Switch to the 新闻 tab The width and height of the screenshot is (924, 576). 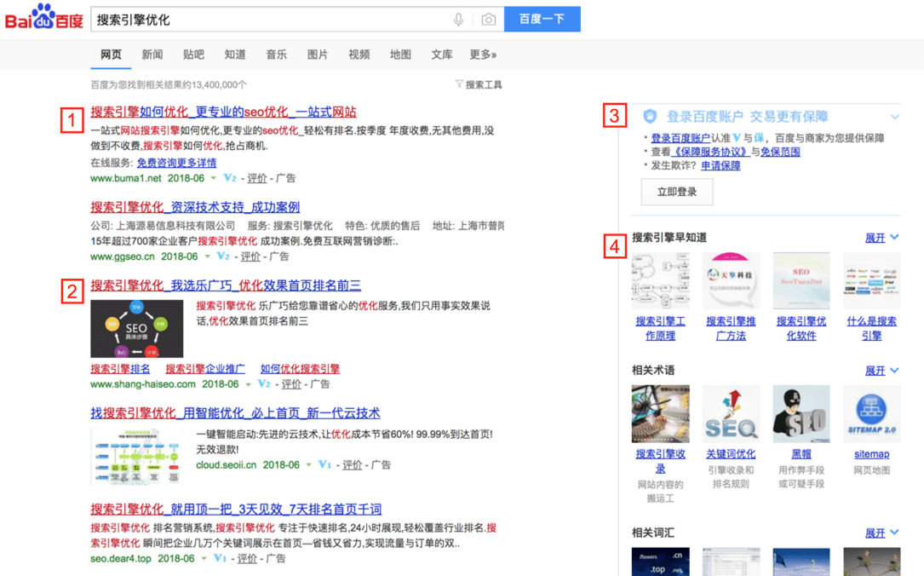coord(152,55)
